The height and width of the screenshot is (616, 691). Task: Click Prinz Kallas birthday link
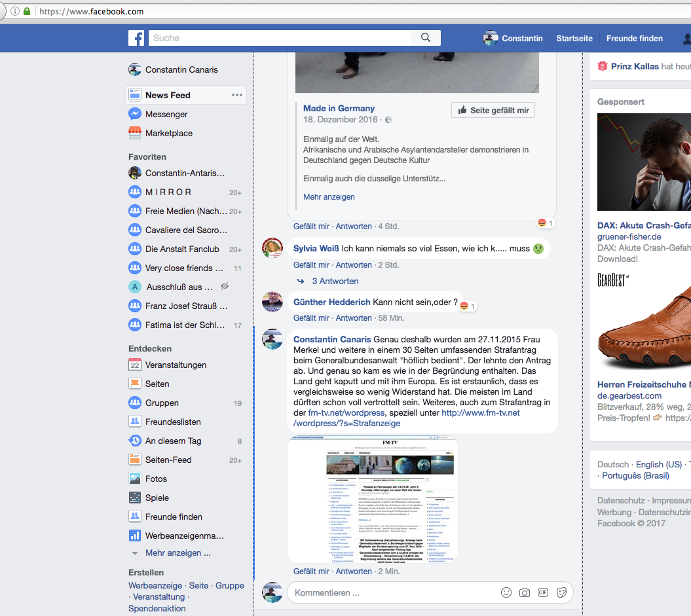tap(635, 67)
